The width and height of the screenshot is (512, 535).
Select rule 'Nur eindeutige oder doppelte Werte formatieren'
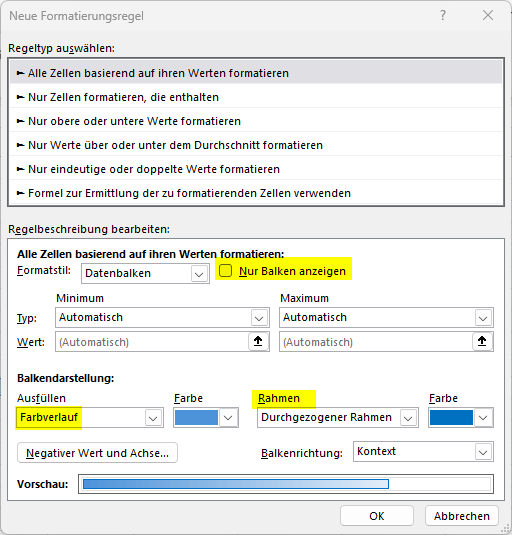tap(256, 169)
